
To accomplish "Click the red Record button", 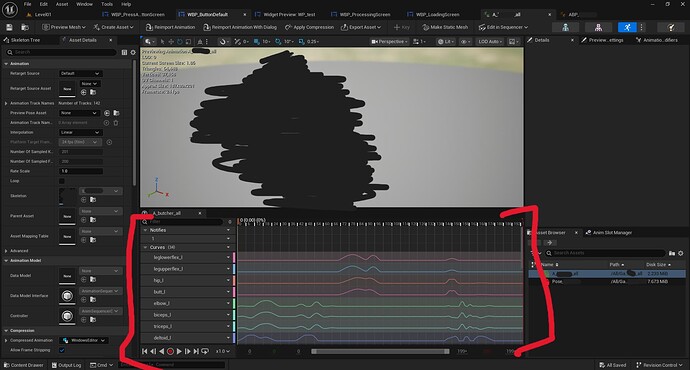I will [x=170, y=351].
